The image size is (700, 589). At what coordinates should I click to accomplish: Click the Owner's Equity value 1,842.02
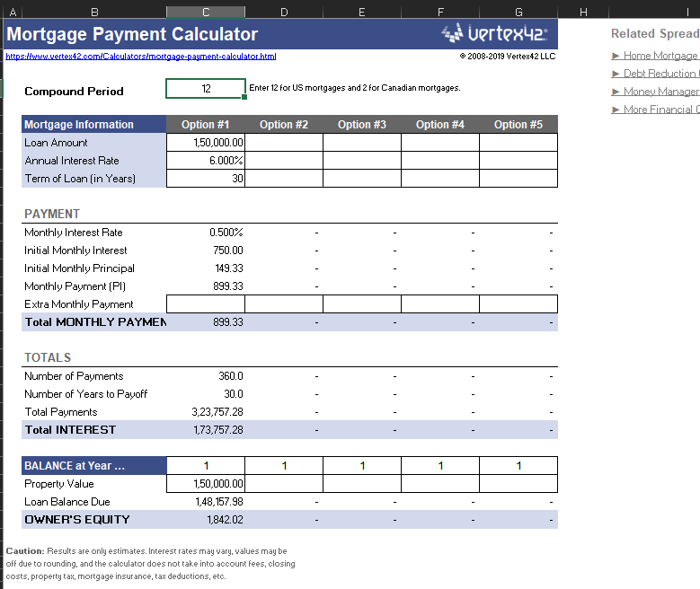tap(225, 519)
